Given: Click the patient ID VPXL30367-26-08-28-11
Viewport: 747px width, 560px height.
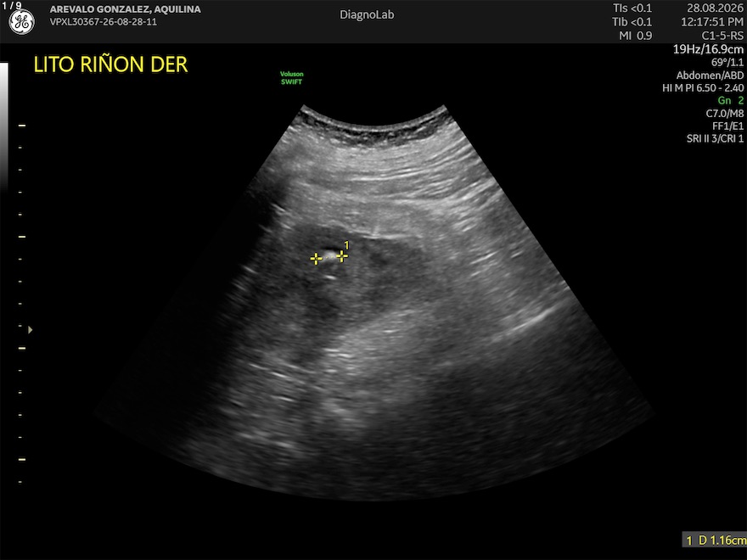Looking at the screenshot, I should tap(104, 22).
